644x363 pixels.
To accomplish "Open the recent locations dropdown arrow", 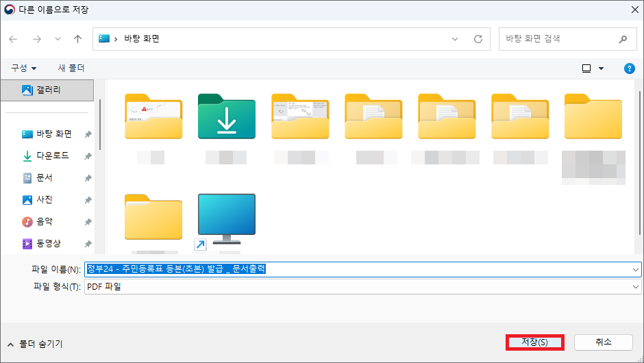I will [x=58, y=39].
